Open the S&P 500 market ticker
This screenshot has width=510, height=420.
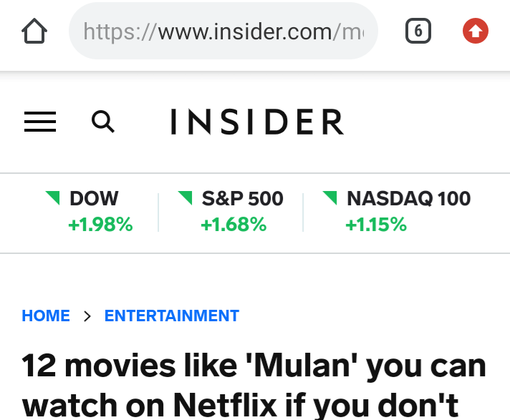click(x=242, y=198)
